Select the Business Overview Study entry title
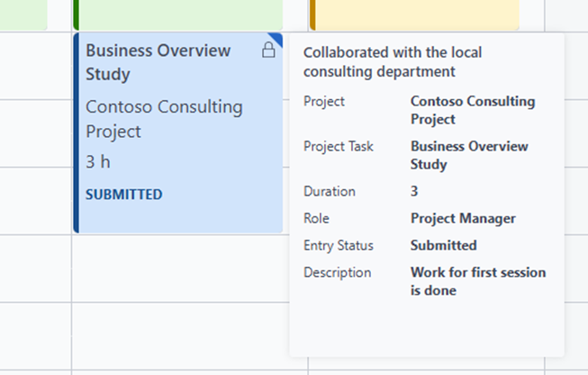Screen dimensions: 588x375 (x=158, y=62)
